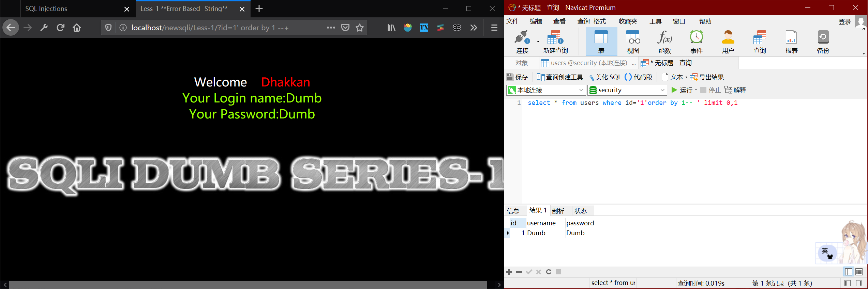Open the 用户 users icon

point(728,42)
